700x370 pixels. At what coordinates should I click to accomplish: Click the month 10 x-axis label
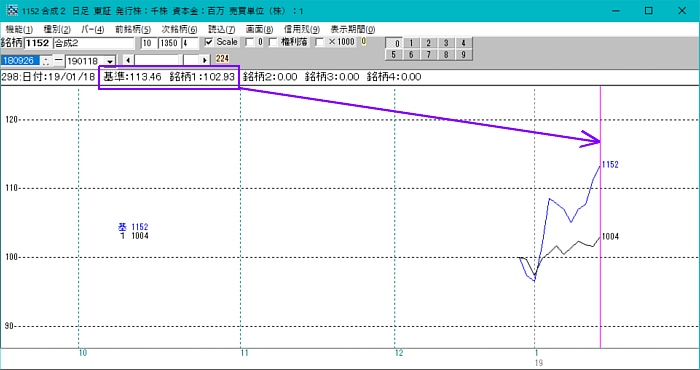tap(83, 353)
